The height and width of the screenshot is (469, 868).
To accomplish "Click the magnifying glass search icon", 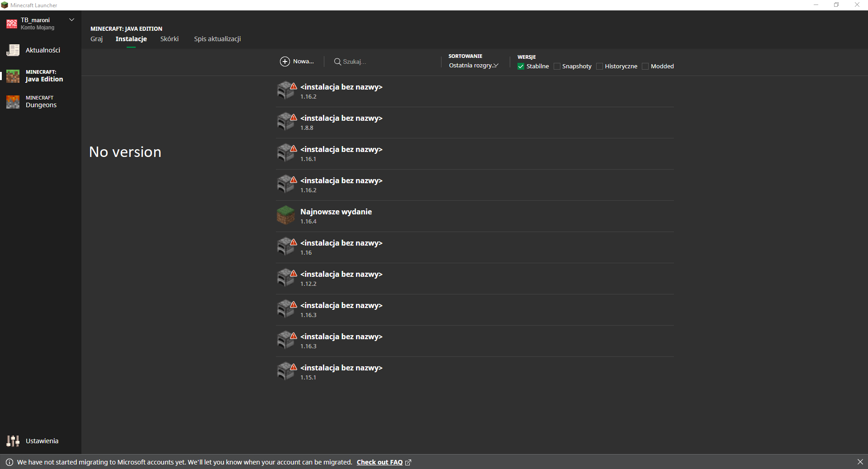I will tap(337, 62).
